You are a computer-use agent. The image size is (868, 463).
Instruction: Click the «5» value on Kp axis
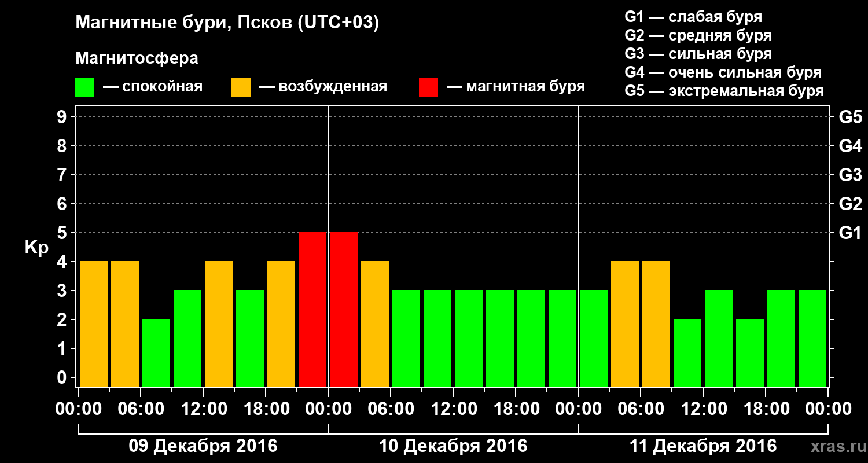(63, 233)
